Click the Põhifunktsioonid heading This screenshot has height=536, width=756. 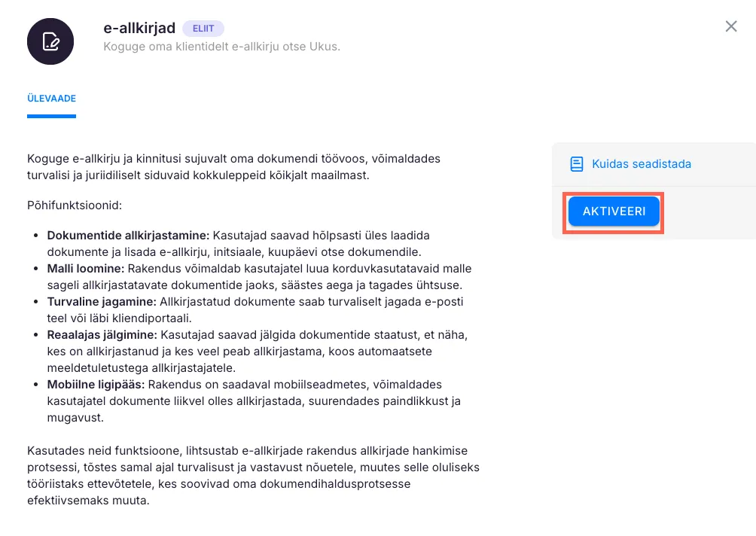click(74, 205)
